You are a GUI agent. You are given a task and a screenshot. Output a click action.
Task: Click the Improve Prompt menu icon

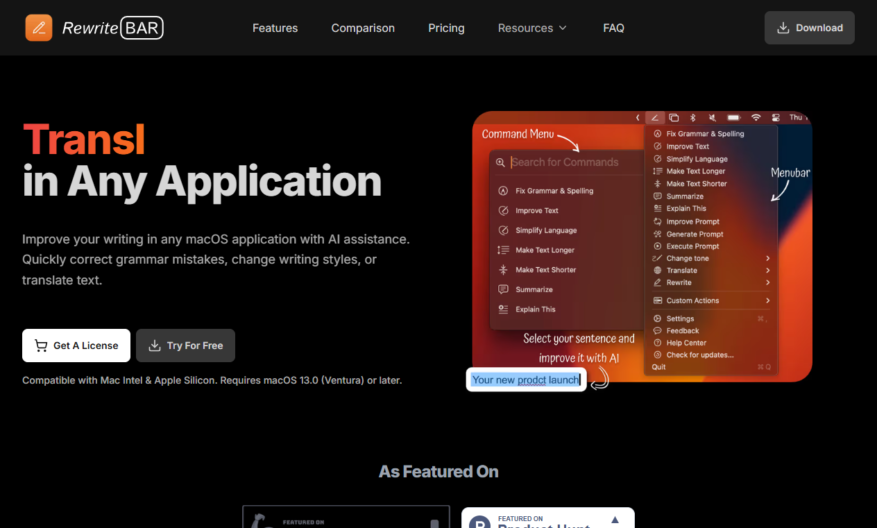click(x=657, y=221)
